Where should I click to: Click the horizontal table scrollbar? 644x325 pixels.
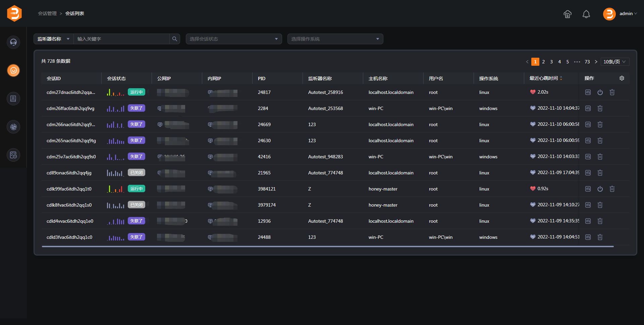click(328, 247)
